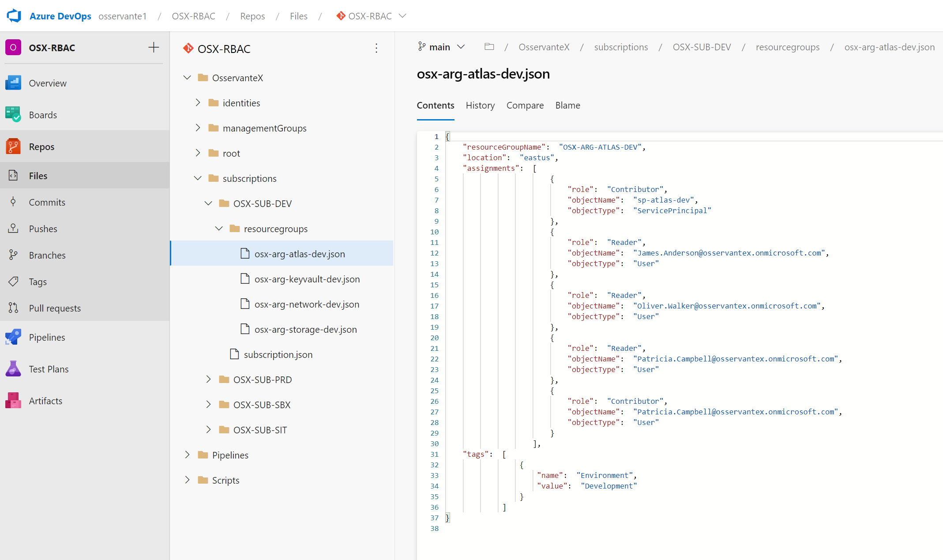Open the Pipelines hub icon

click(x=13, y=337)
